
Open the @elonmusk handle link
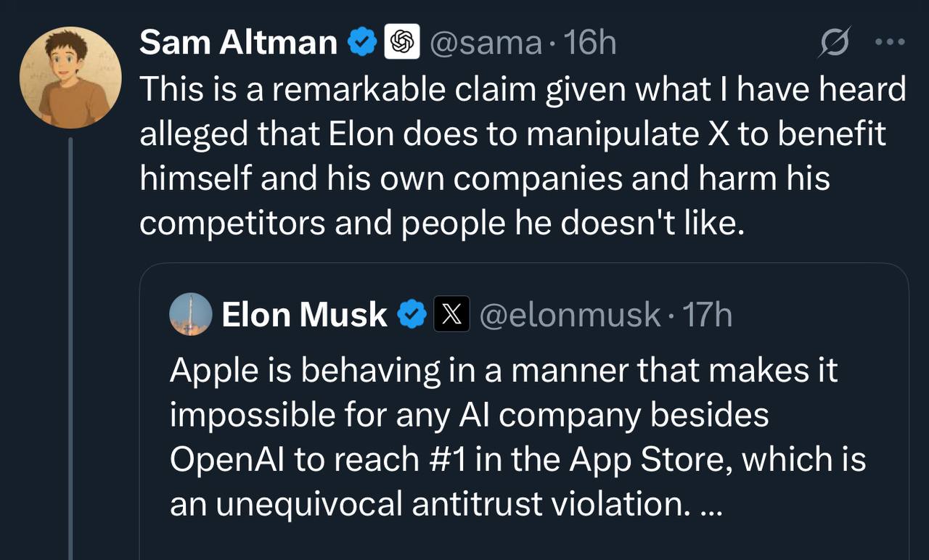pos(570,315)
